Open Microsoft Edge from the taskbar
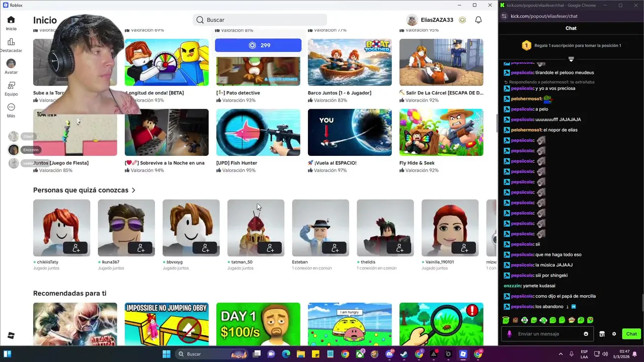The width and height of the screenshot is (644, 362). [286, 354]
